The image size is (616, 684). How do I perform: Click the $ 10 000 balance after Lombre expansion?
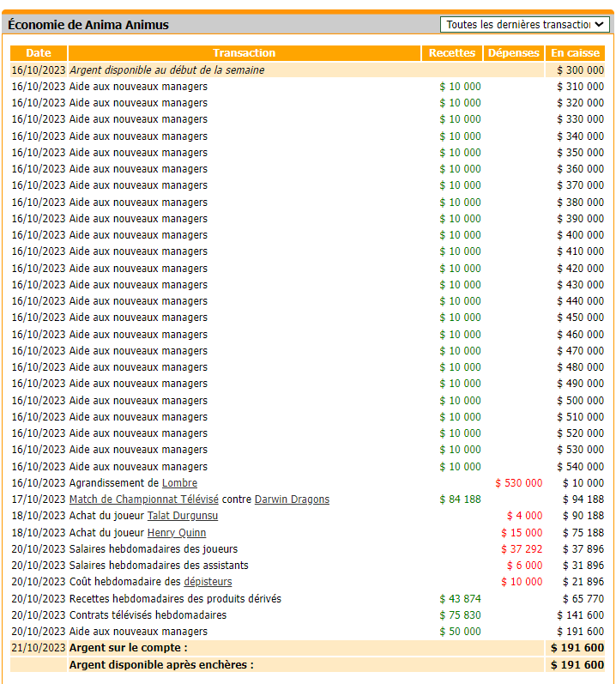[x=583, y=483]
